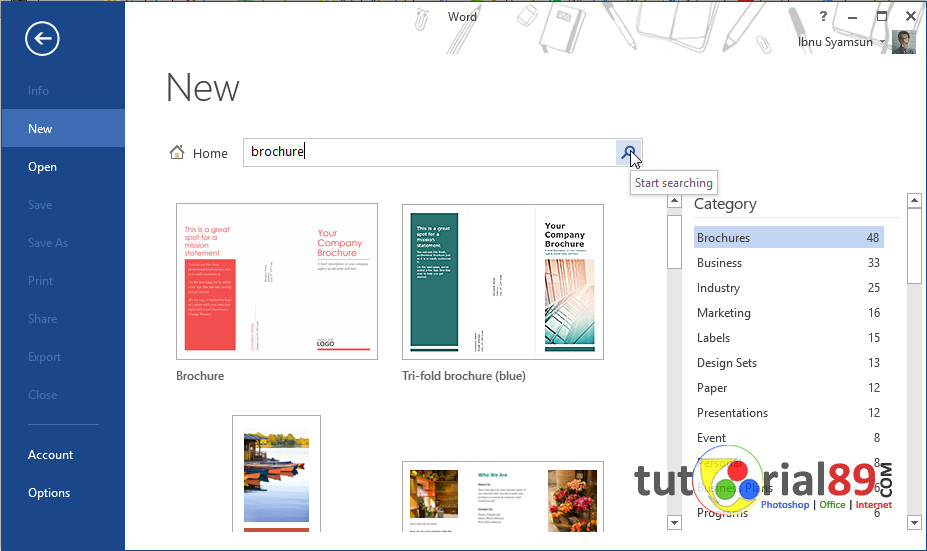Click the template list scrollbar thumb
Viewport: 927px width, 551px height.
coord(675,242)
